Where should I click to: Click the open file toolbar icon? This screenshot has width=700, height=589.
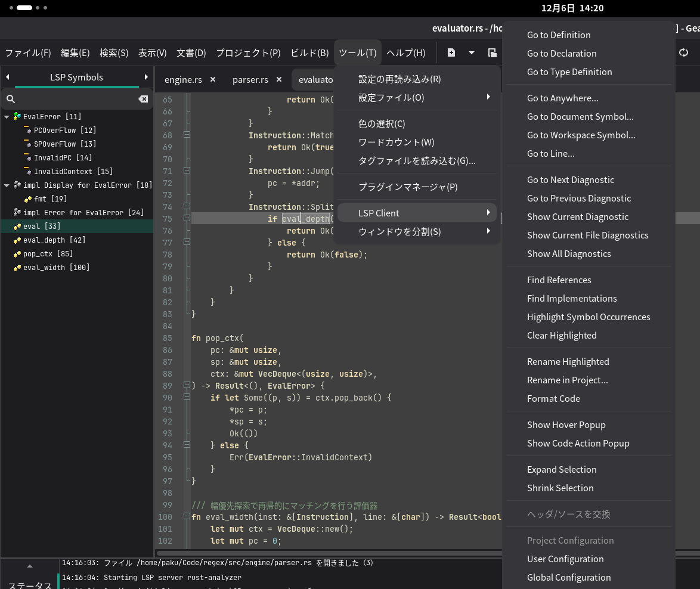tap(492, 52)
